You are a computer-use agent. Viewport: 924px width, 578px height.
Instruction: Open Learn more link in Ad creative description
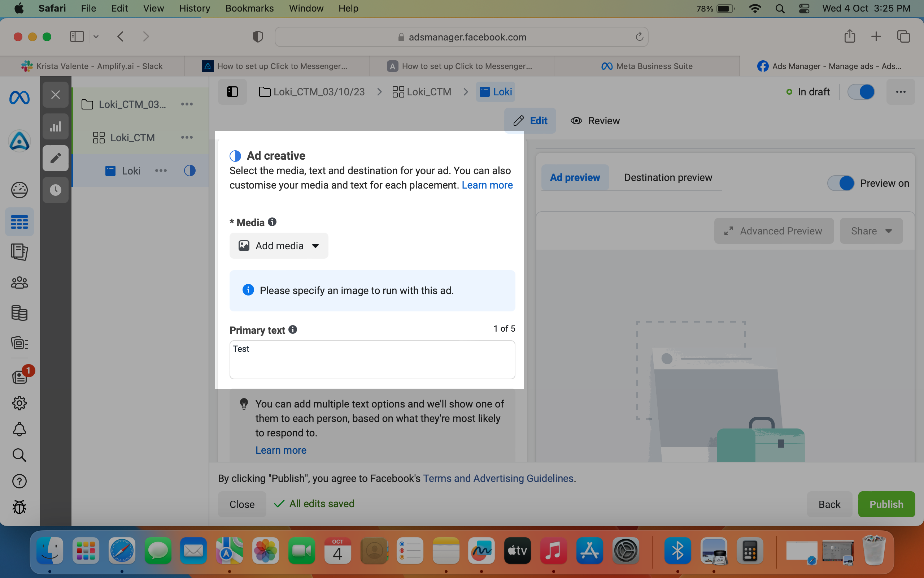click(487, 185)
